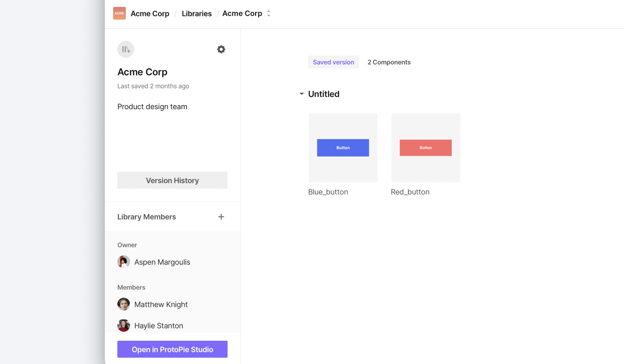Open Libraries in the breadcrumb
This screenshot has width=624, height=364.
[197, 13]
